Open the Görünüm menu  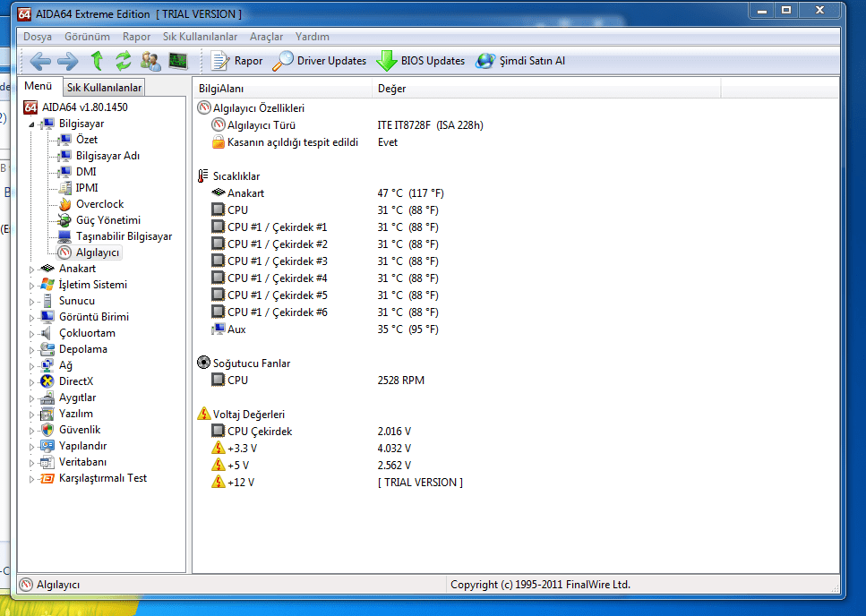(87, 37)
